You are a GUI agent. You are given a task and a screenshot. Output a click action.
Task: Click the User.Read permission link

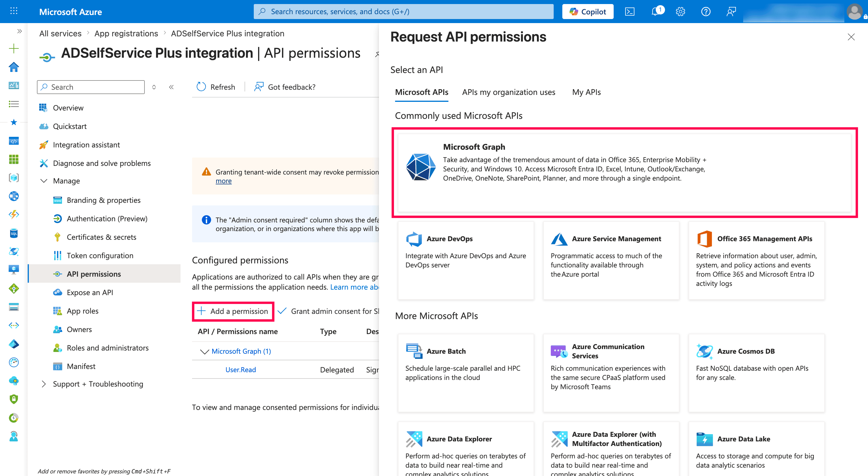tap(241, 370)
